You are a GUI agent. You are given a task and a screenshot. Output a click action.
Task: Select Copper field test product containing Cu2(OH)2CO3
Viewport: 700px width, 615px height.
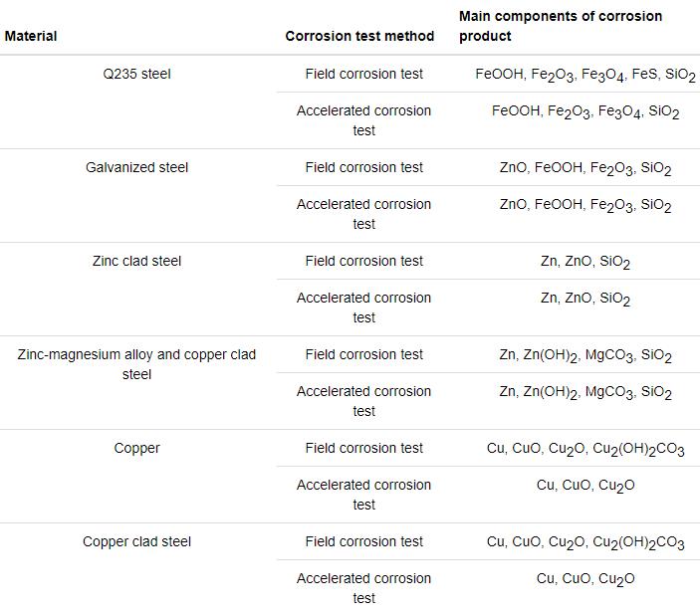[x=584, y=449]
